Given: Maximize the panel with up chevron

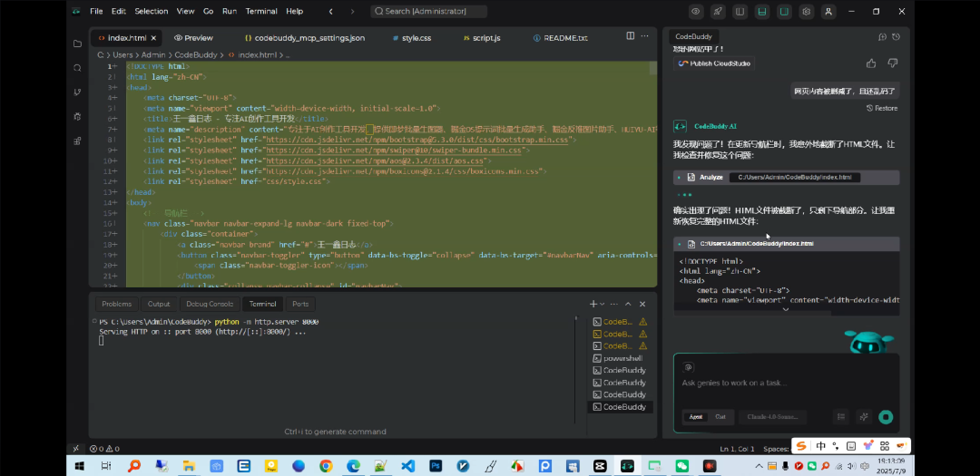Looking at the screenshot, I should point(628,305).
